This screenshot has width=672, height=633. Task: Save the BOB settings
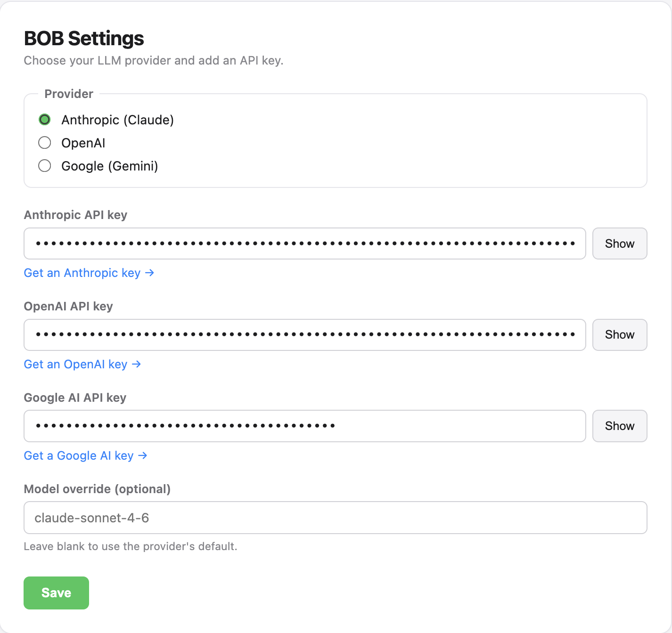[x=57, y=593]
